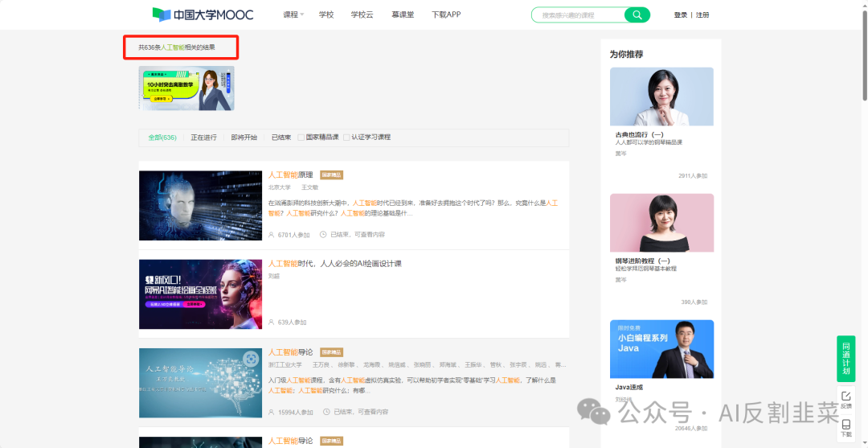Click the 注册 register link
The image size is (868, 448).
tap(702, 15)
